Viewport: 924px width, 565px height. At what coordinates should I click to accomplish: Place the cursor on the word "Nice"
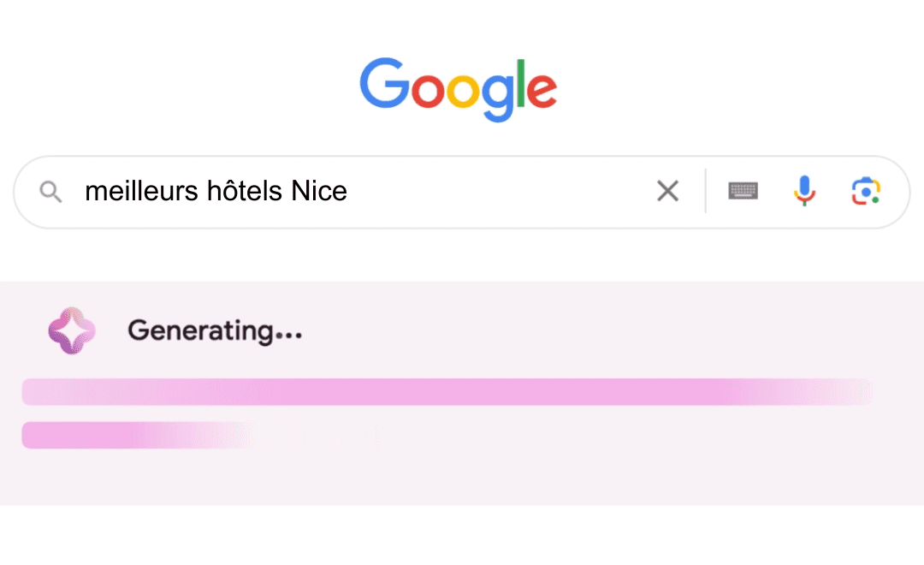319,191
